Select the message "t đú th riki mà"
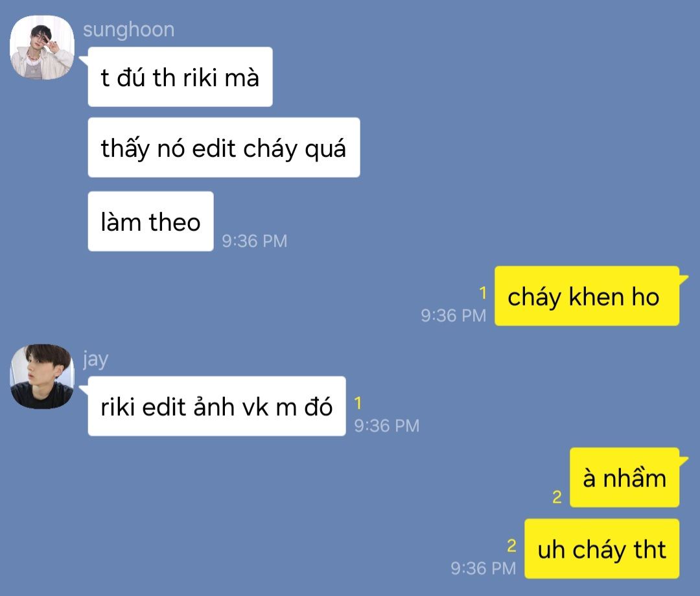 click(x=180, y=77)
